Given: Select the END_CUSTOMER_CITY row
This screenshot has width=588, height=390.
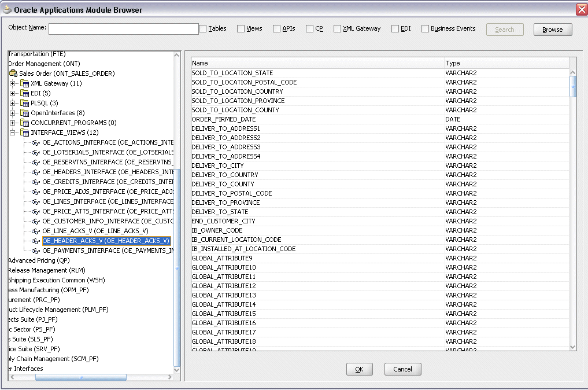Looking at the screenshot, I should 380,221.
